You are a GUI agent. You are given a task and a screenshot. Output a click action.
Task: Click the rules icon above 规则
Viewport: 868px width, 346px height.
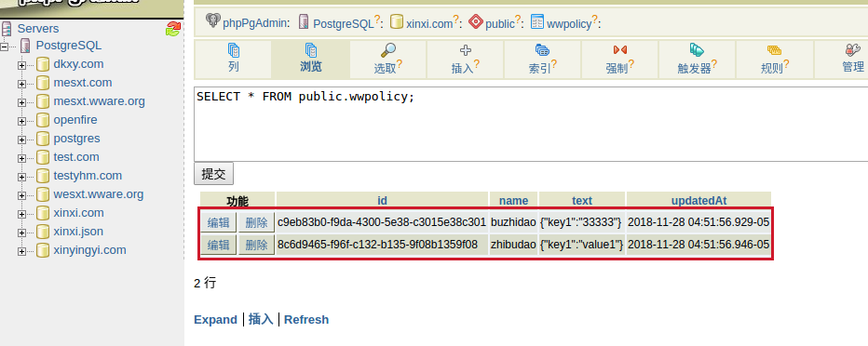(774, 50)
